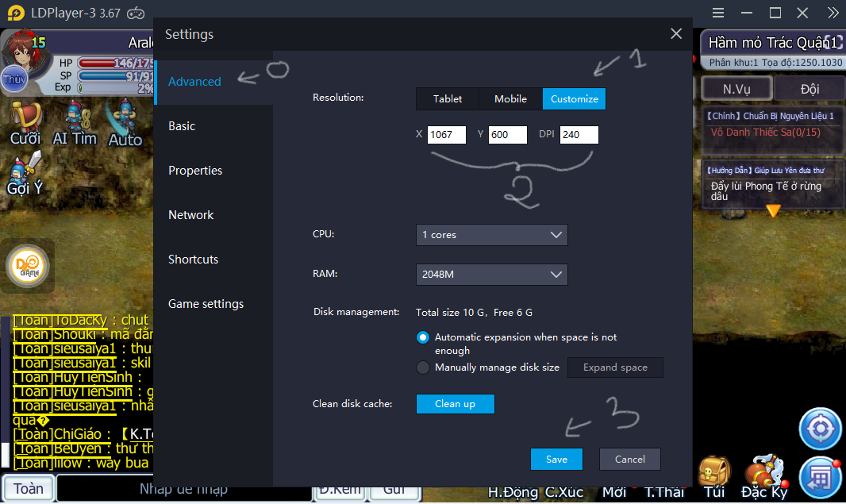Expand the quest arrow under Đẩy lùi Phong Tế
846x504 pixels.
(772, 210)
